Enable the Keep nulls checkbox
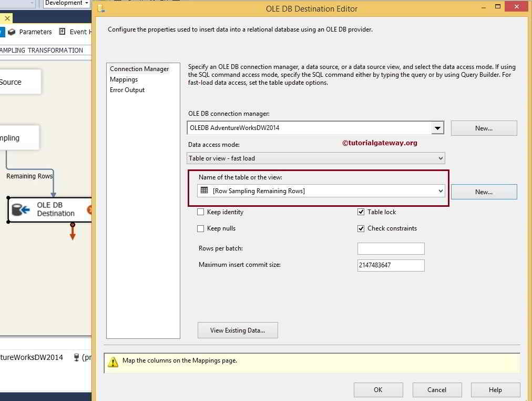The width and height of the screenshot is (532, 401). (200, 228)
